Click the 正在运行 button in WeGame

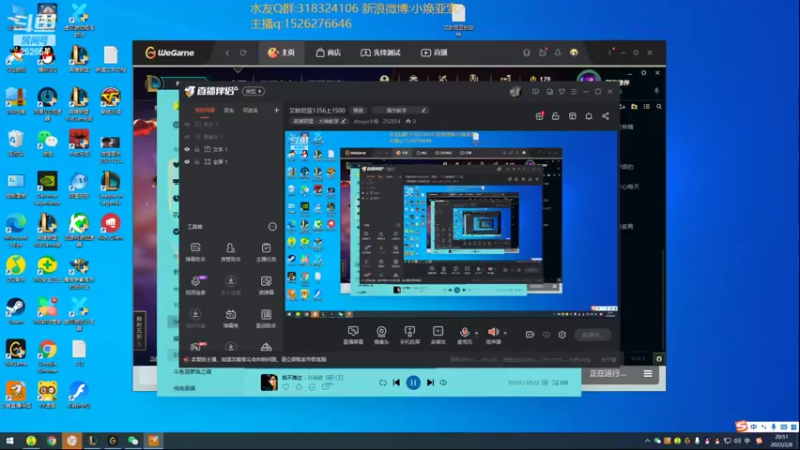(607, 373)
